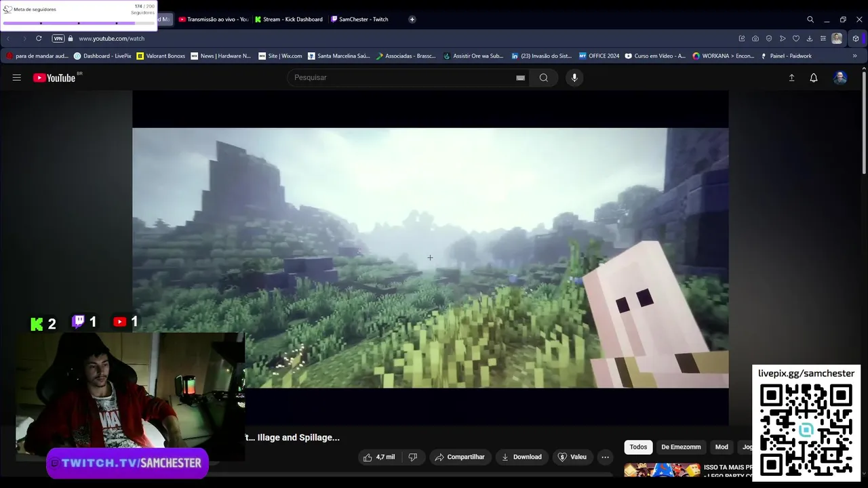Switch to Transmissão ao vivo YouTube tab
Screen dimensions: 868x488
pos(214,20)
